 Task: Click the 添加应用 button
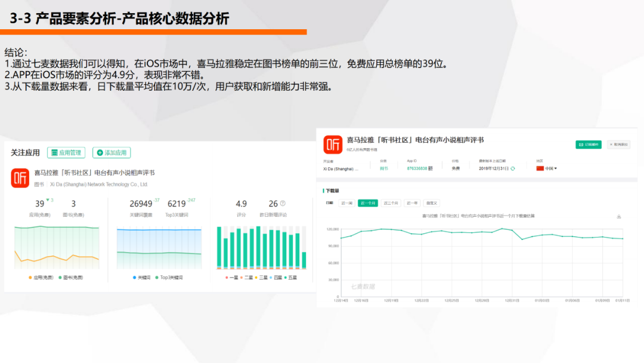112,152
